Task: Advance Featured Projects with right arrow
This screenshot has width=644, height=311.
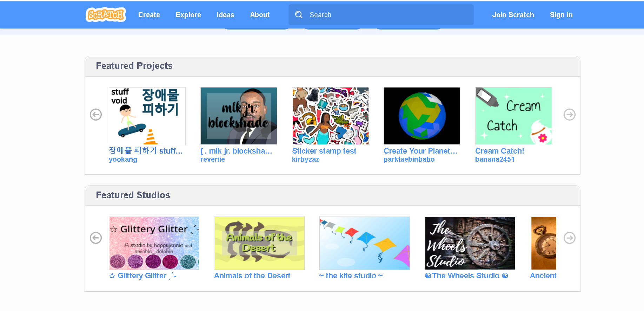Action: (x=569, y=115)
